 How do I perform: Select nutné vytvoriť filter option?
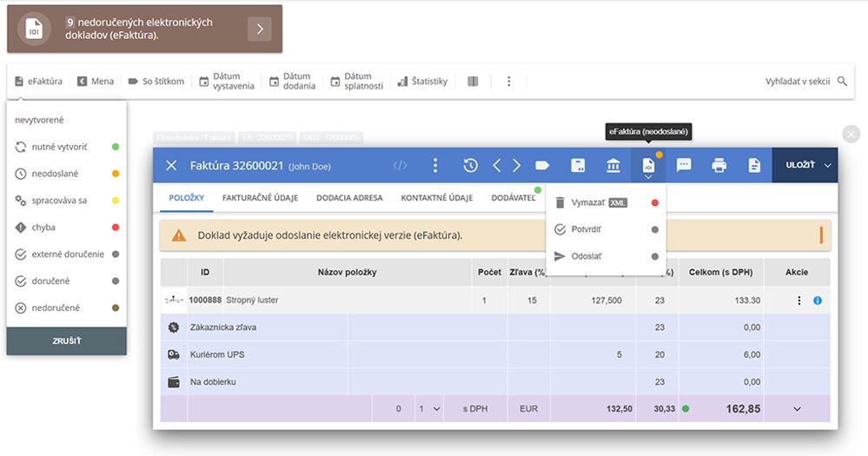click(x=66, y=147)
